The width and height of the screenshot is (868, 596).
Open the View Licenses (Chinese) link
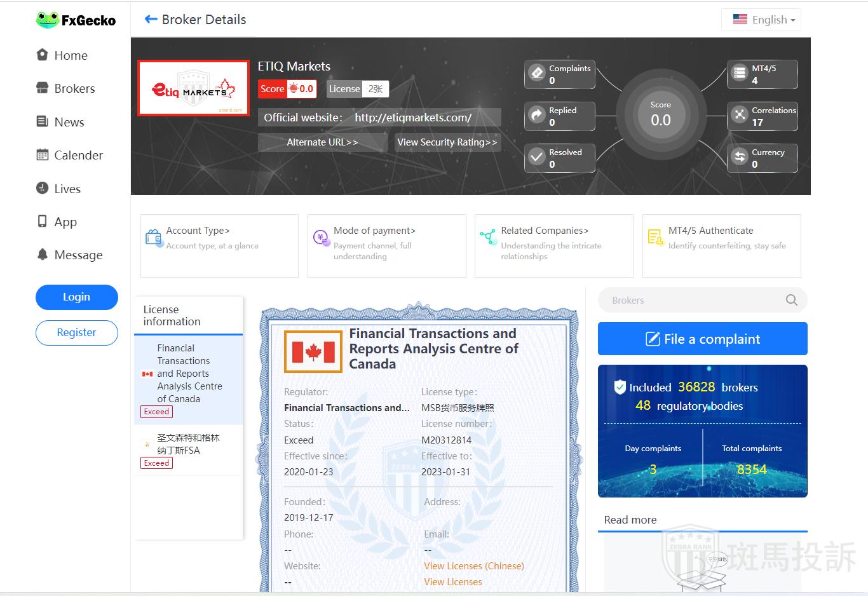click(x=474, y=566)
